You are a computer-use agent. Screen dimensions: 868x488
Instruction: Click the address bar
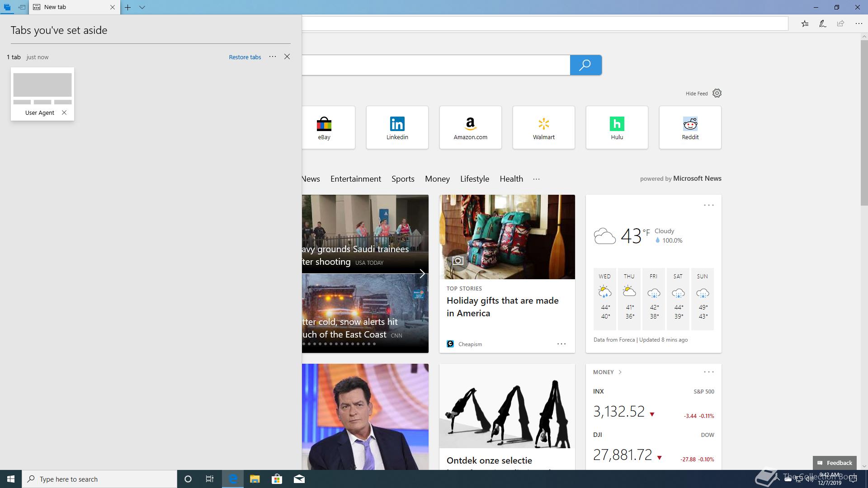pos(545,24)
